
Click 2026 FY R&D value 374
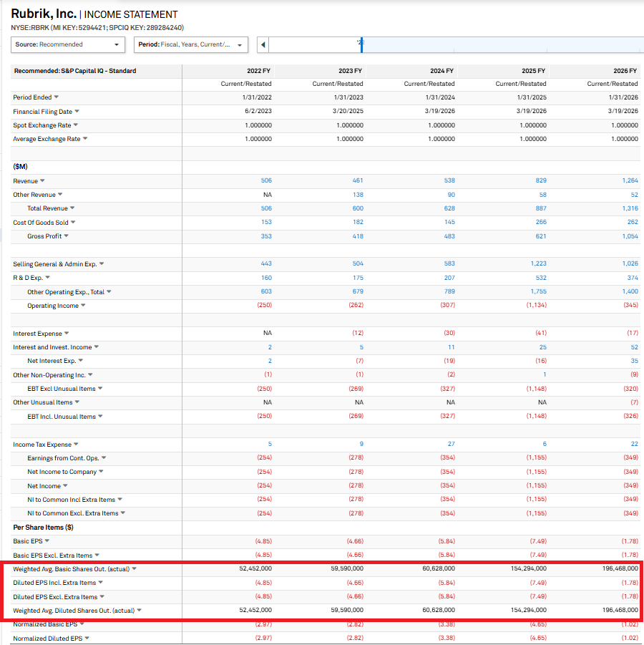click(633, 278)
